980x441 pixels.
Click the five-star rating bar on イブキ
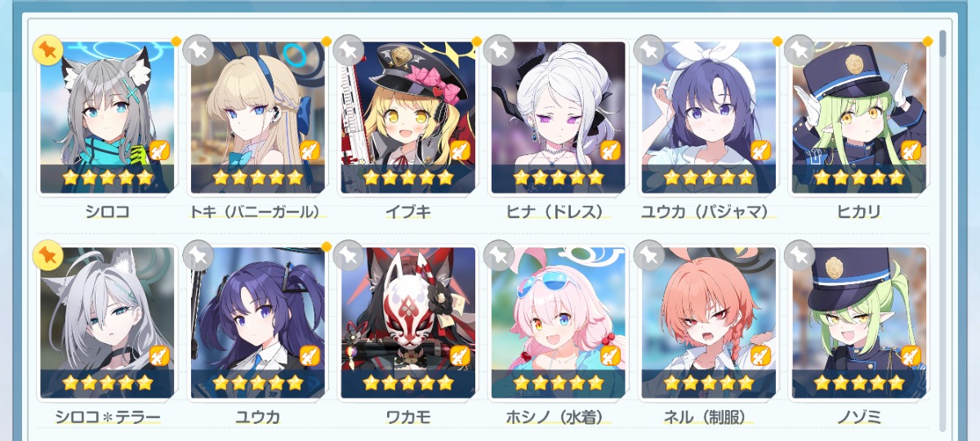pyautogui.click(x=408, y=177)
